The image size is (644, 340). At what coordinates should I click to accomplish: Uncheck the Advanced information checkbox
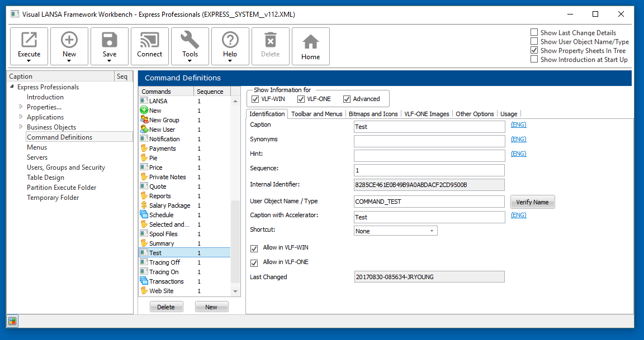(347, 99)
